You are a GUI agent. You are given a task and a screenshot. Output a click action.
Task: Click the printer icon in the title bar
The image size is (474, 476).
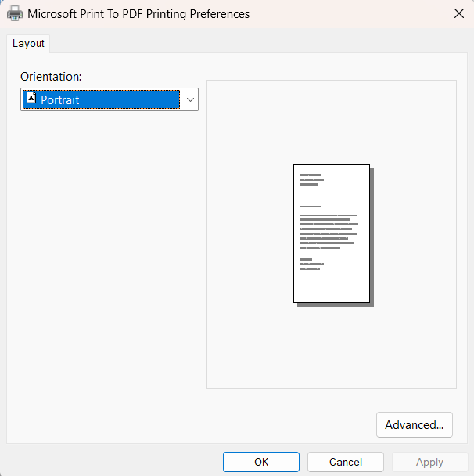15,13
